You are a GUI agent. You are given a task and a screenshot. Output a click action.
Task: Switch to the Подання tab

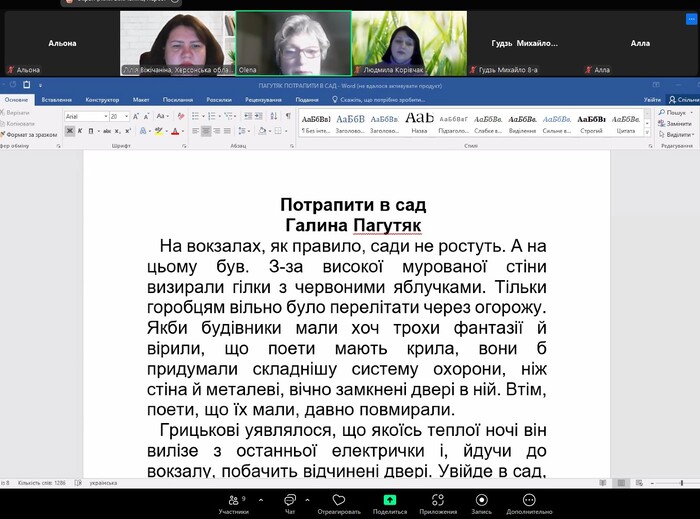pyautogui.click(x=307, y=100)
